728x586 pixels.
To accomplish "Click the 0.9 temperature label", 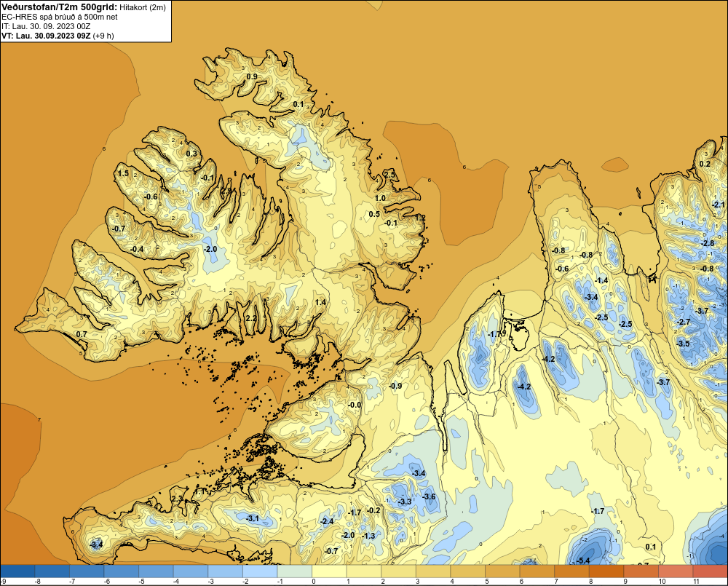I will [252, 76].
